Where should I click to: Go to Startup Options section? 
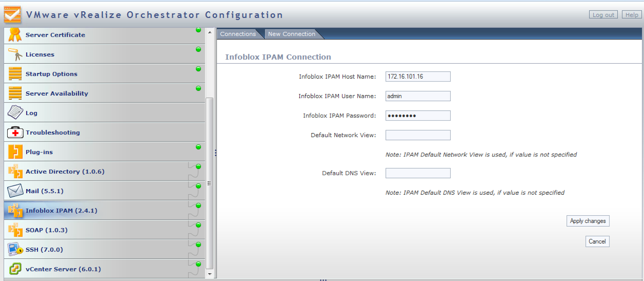click(105, 74)
